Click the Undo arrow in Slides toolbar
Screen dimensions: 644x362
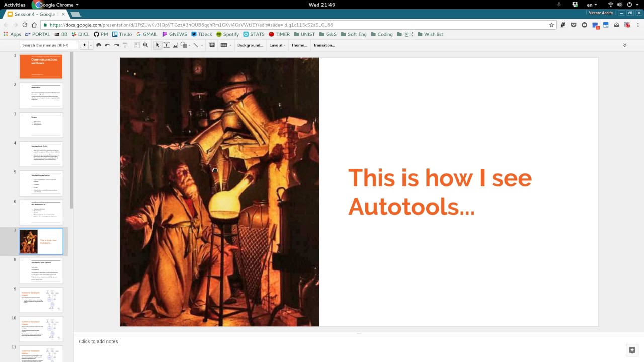click(x=107, y=45)
